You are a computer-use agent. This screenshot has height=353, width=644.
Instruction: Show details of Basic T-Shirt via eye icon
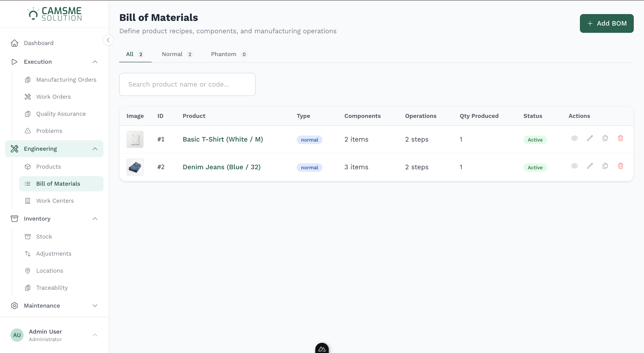click(x=574, y=138)
